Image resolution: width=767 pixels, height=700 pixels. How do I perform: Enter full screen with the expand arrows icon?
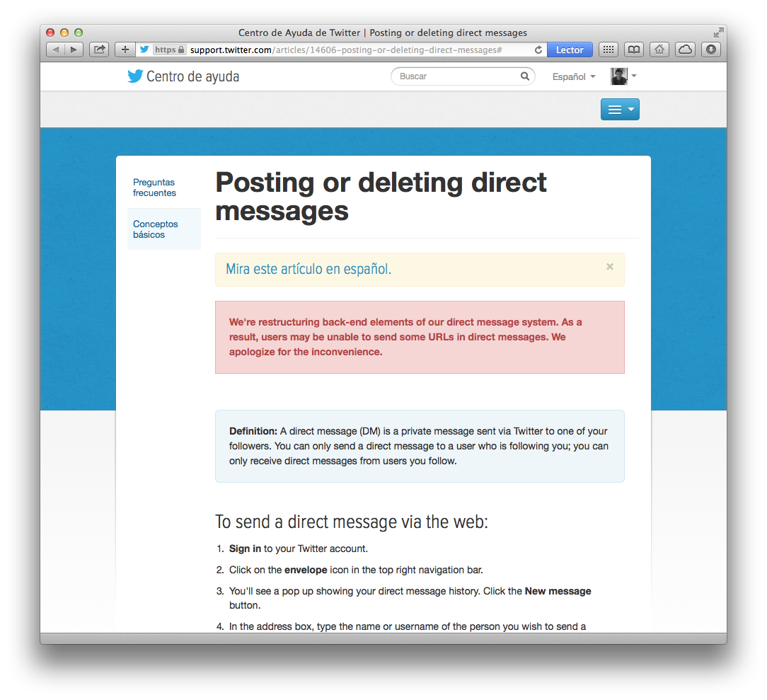[718, 33]
